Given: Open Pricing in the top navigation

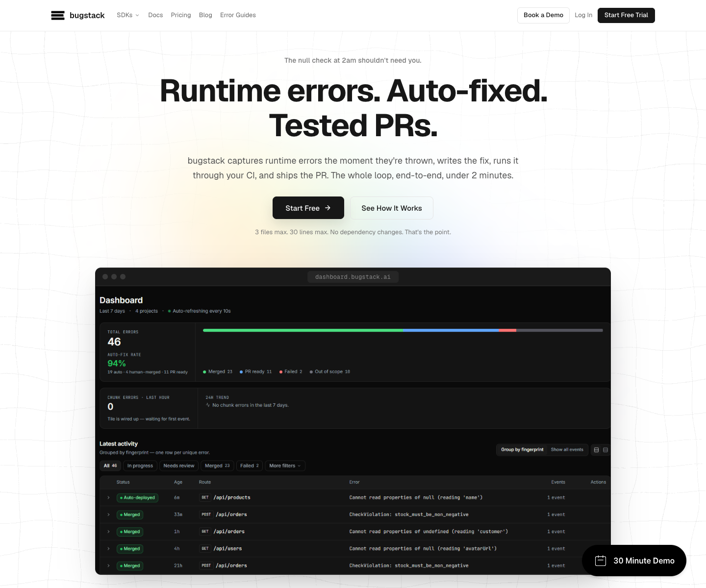Looking at the screenshot, I should pos(181,15).
